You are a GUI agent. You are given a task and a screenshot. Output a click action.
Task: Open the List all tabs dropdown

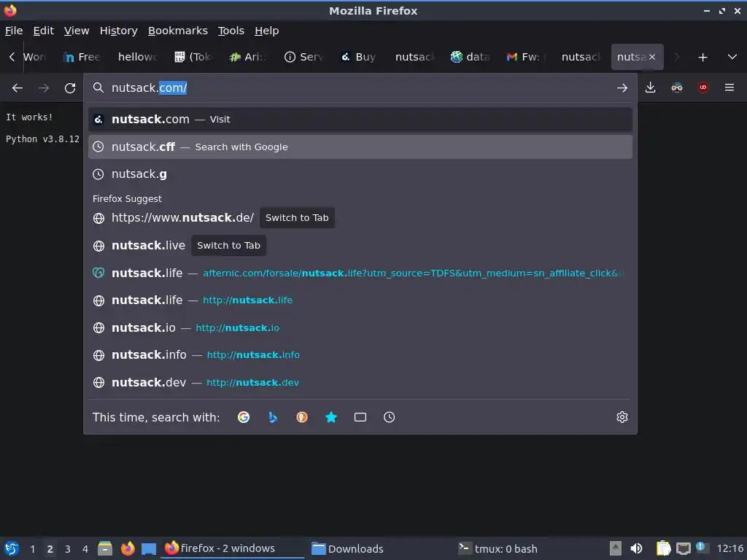point(732,57)
